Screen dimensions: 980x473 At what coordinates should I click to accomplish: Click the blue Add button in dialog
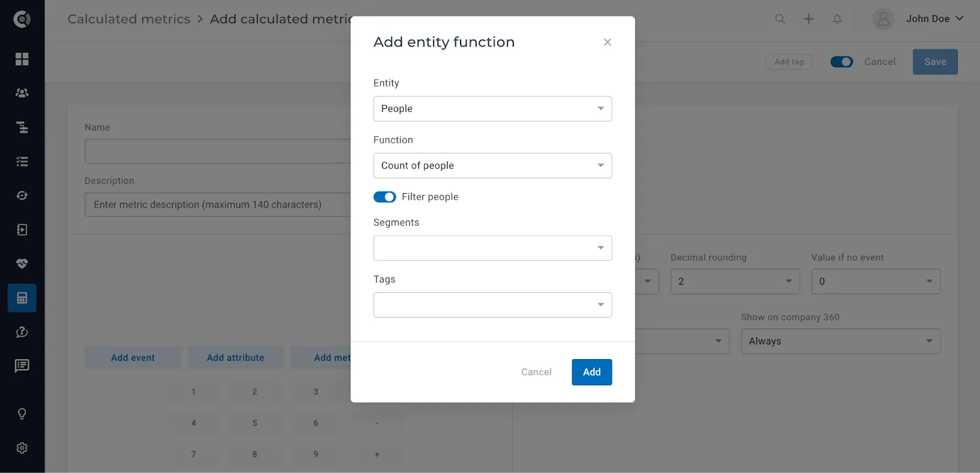(592, 372)
